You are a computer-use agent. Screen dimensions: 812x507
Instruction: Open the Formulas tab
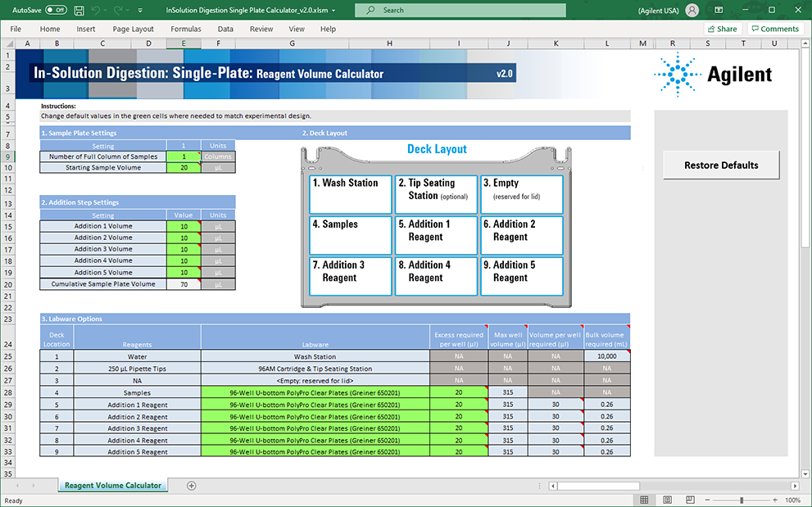pyautogui.click(x=186, y=29)
